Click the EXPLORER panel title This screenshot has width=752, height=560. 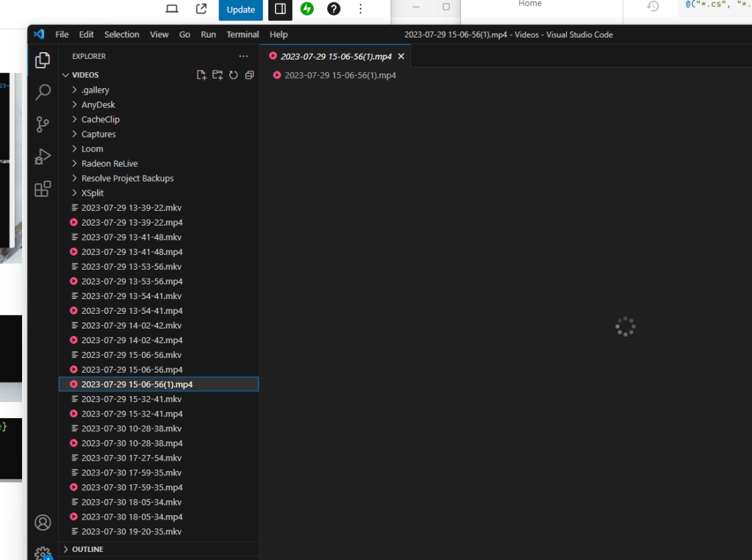pyautogui.click(x=89, y=56)
